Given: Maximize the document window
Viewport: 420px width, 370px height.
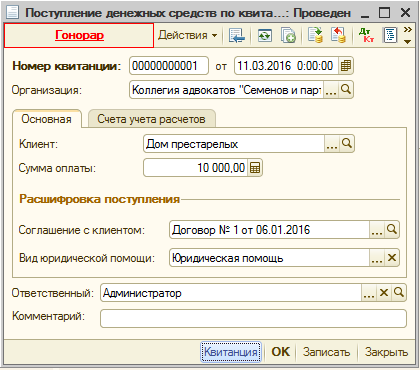Looking at the screenshot, I should click(x=384, y=13).
